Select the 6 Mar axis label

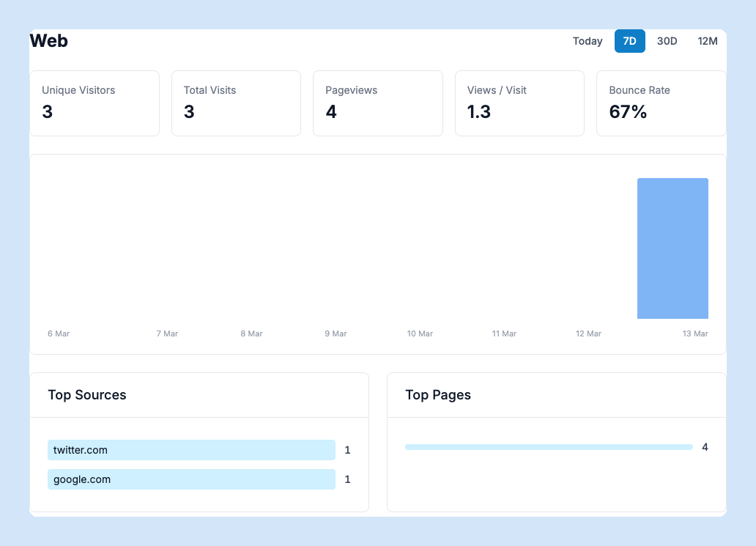pos(59,333)
